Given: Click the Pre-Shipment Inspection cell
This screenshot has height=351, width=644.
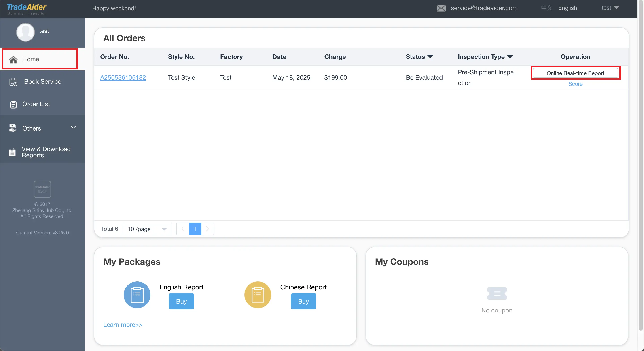Looking at the screenshot, I should tap(486, 77).
